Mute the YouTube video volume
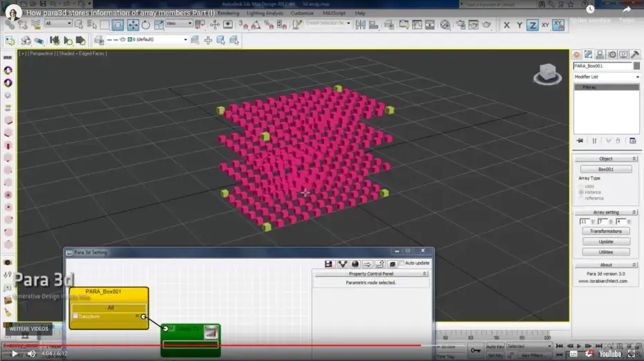The image size is (644, 361). pyautogui.click(x=32, y=353)
